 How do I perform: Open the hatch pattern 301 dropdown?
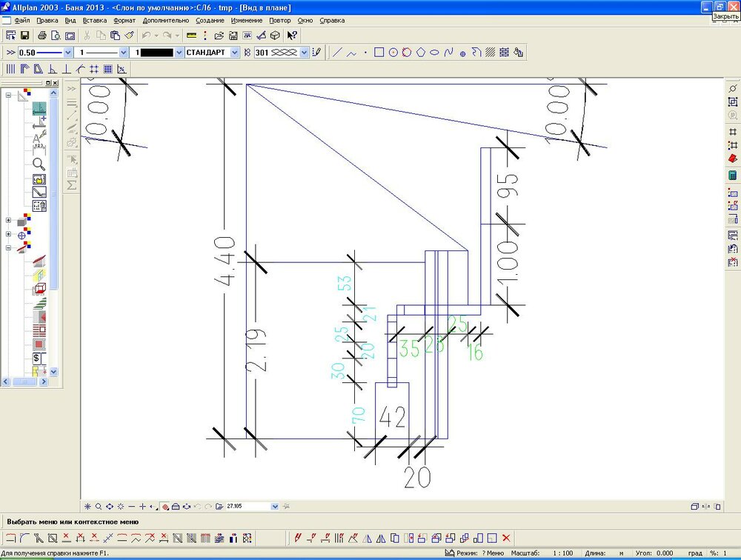click(x=303, y=53)
